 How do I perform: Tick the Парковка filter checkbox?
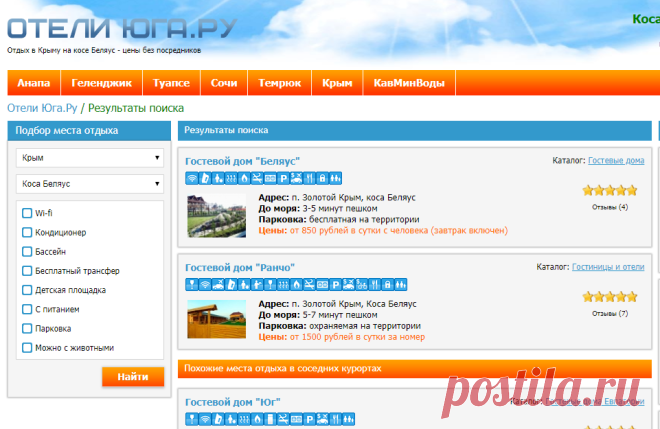[27, 328]
